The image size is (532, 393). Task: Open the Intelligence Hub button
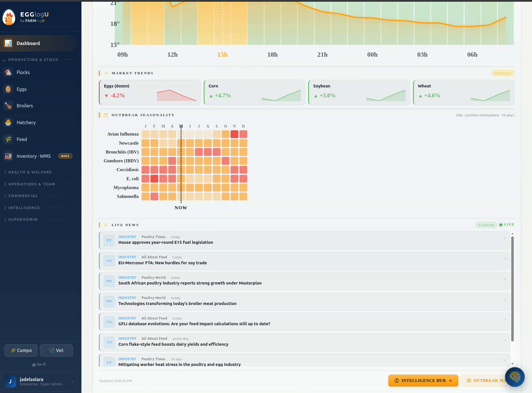click(423, 380)
